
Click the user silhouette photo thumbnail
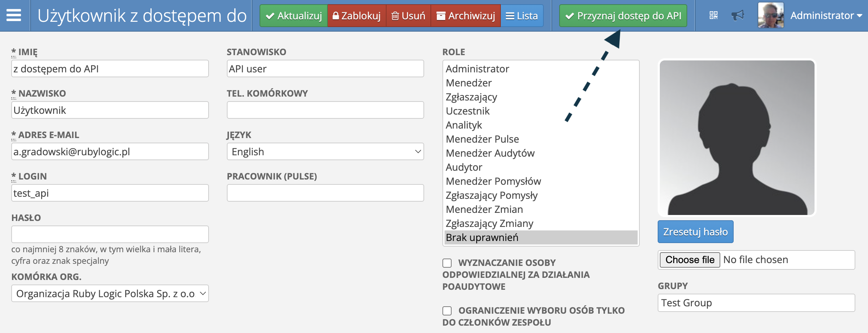pyautogui.click(x=737, y=138)
